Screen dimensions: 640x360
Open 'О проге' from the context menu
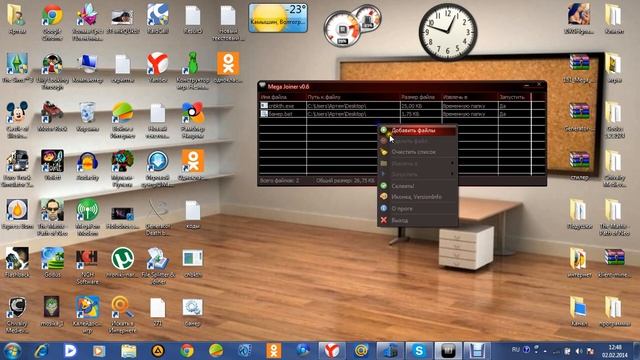click(417, 209)
